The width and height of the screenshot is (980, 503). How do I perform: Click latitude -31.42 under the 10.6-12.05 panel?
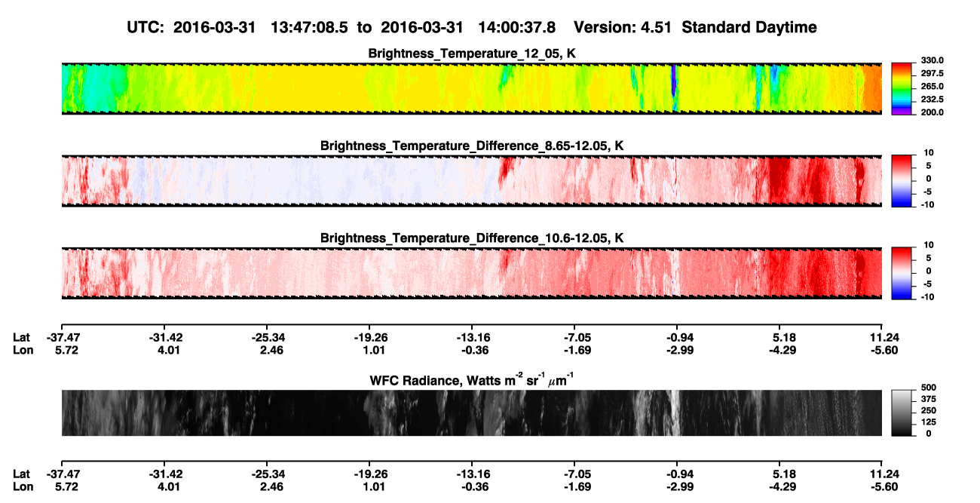coord(165,337)
